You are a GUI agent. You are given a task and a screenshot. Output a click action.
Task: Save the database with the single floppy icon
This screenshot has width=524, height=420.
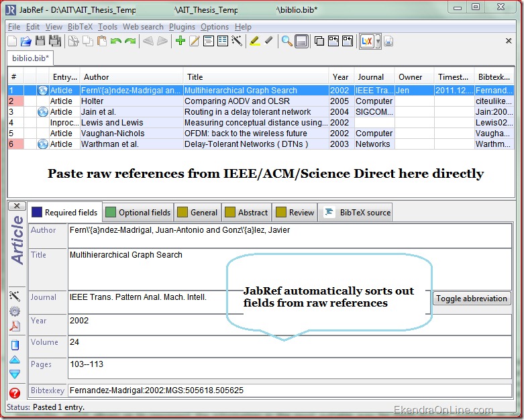tap(40, 41)
